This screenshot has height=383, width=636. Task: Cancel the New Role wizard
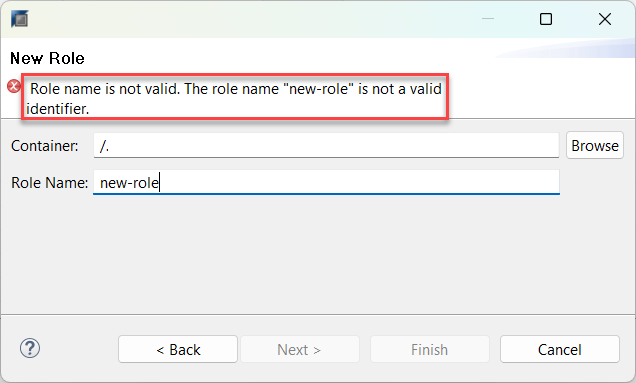click(x=560, y=349)
